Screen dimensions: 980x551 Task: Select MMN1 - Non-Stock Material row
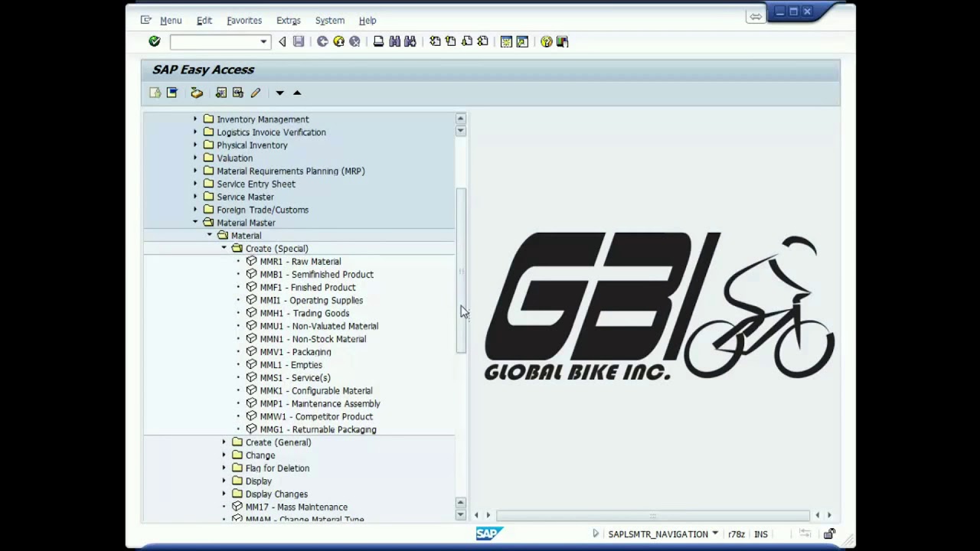coord(312,339)
